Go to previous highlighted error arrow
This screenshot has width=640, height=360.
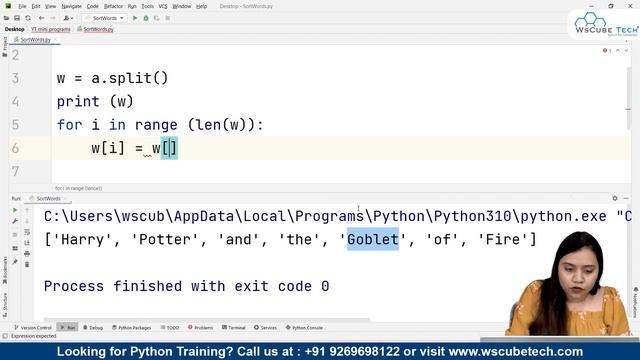tap(618, 50)
